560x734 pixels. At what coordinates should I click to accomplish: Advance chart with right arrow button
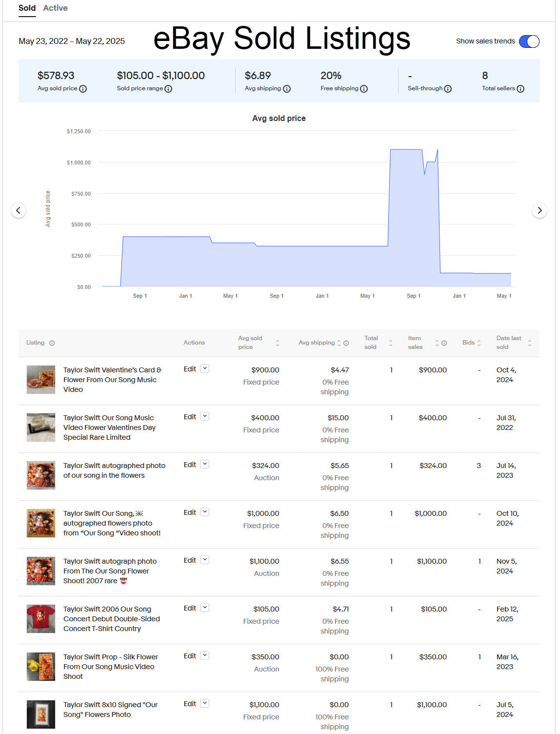[x=539, y=210]
